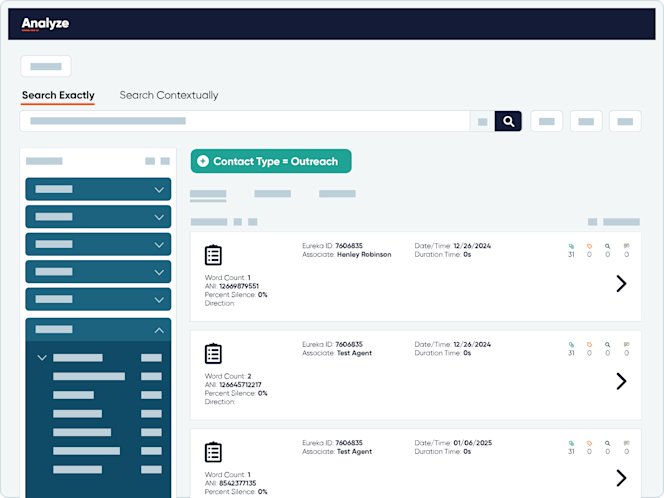Open clipboard icon of 01/06/2025 record
This screenshot has width=664, height=498.
coord(213,452)
